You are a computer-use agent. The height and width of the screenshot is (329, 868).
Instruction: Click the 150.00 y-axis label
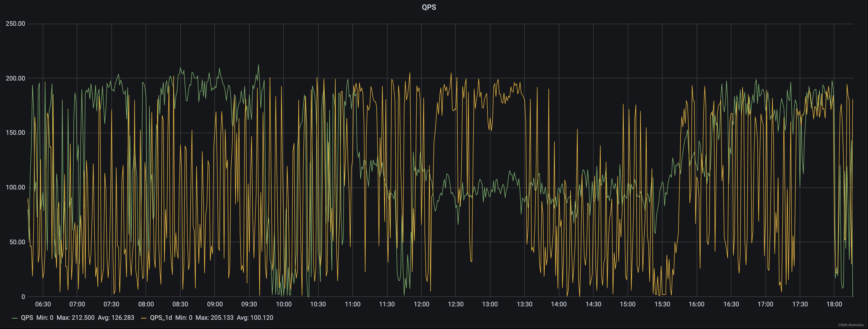click(x=16, y=133)
